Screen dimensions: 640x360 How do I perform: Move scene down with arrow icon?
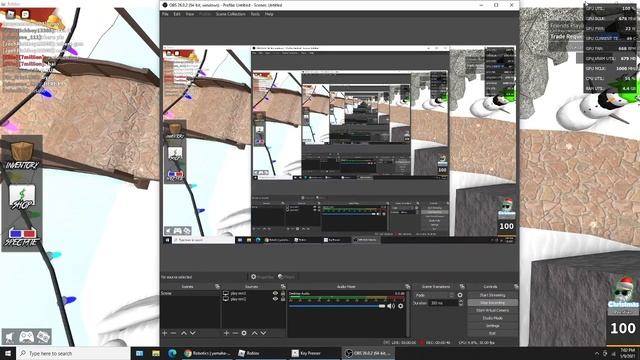(193, 333)
